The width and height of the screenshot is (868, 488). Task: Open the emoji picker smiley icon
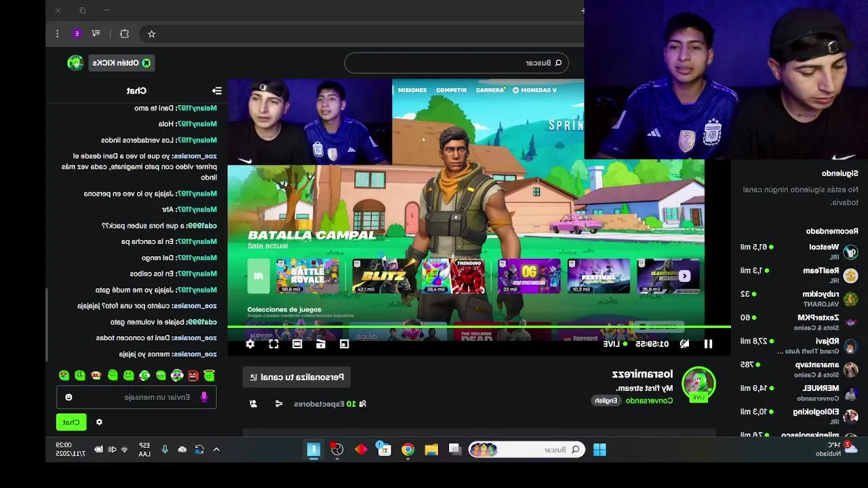(x=68, y=397)
